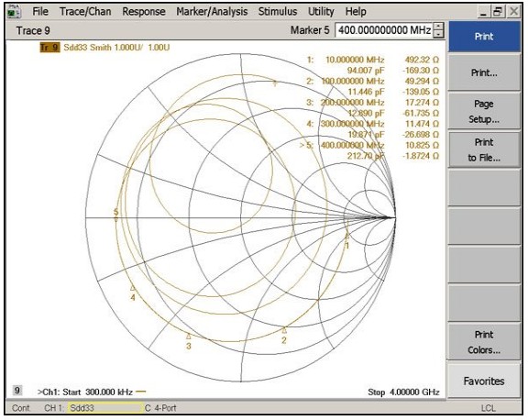The image size is (528, 420).
Task: Click the Favorites softkey
Action: [484, 381]
